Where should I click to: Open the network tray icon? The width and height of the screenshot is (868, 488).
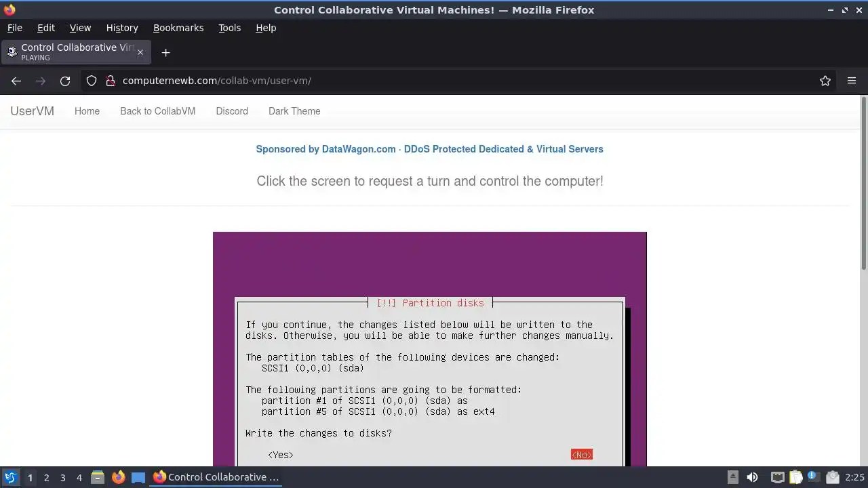pyautogui.click(x=777, y=477)
